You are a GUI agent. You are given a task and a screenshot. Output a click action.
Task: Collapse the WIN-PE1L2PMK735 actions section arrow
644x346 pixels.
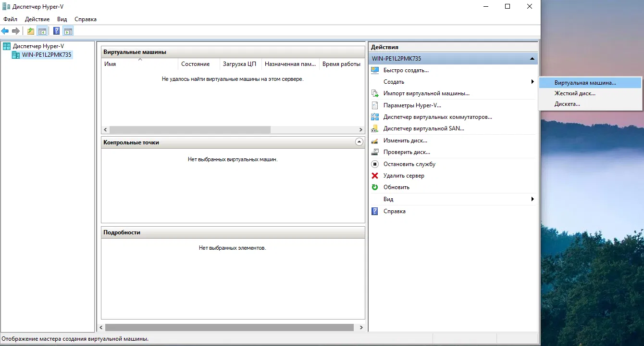tap(532, 59)
